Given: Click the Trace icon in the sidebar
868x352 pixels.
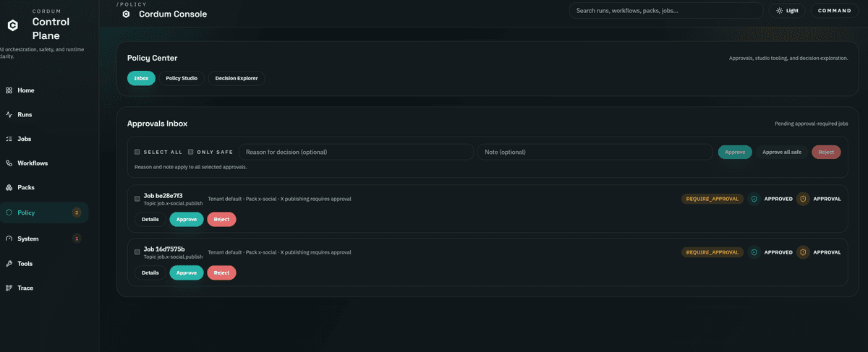Looking at the screenshot, I should 9,288.
